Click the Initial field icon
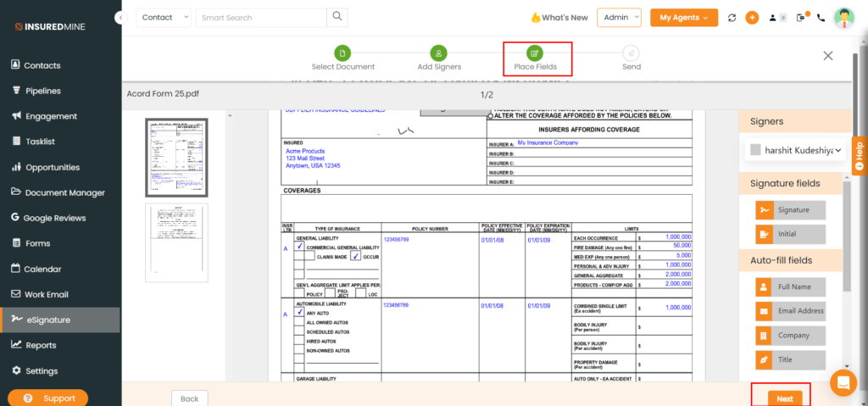 [764, 234]
